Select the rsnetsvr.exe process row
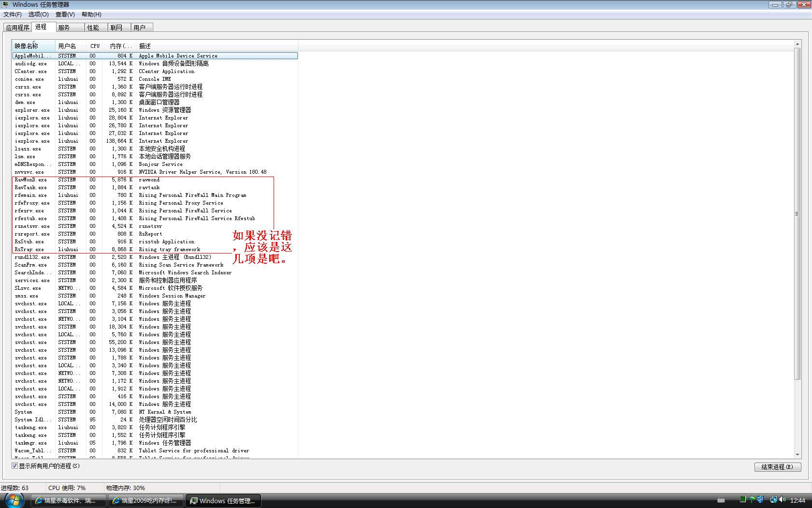This screenshot has height=508, width=812. click(x=155, y=226)
